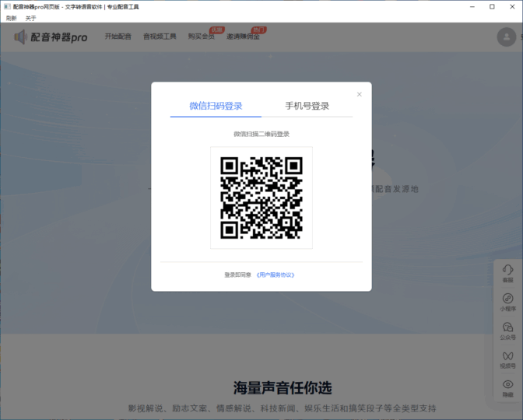The image size is (523, 420).
Task: Open 客服 headset icon in sidebar
Action: (x=508, y=269)
